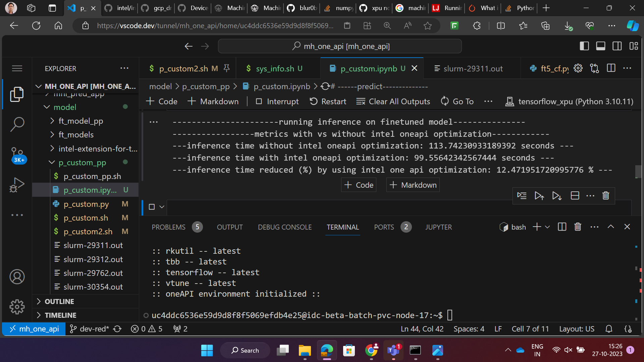Open the Explorer view in the activity bar

tap(17, 94)
